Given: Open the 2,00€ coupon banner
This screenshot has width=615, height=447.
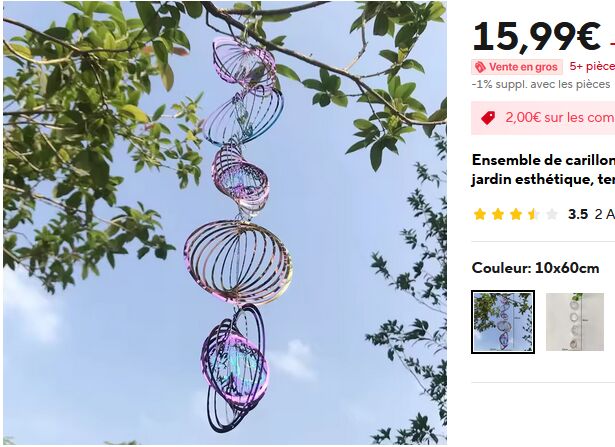Looking at the screenshot, I should [x=543, y=118].
